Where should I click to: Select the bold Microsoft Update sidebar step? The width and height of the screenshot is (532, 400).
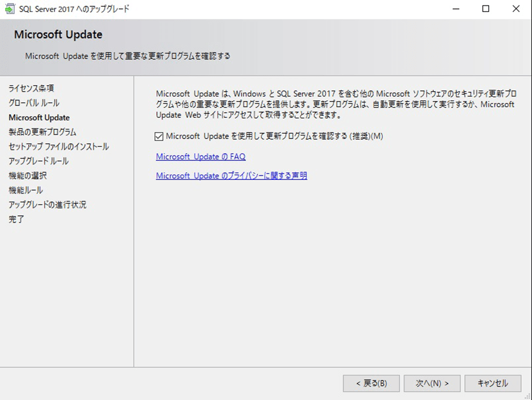(39, 118)
